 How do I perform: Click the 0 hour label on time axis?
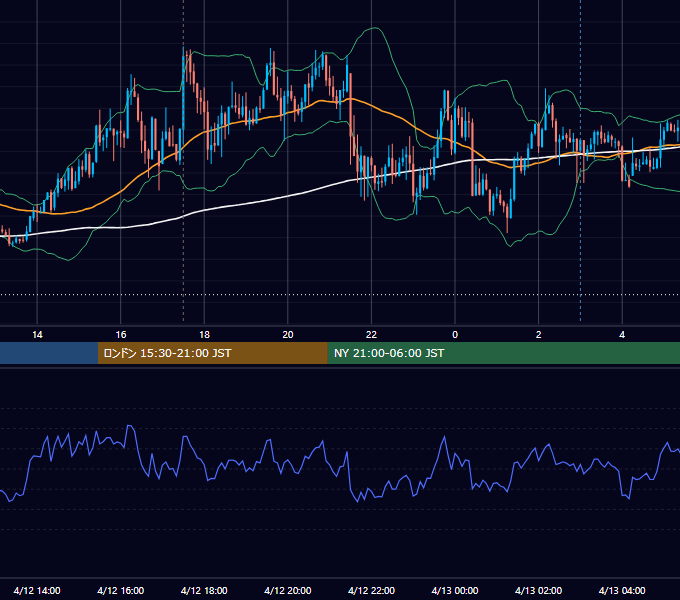pos(455,335)
